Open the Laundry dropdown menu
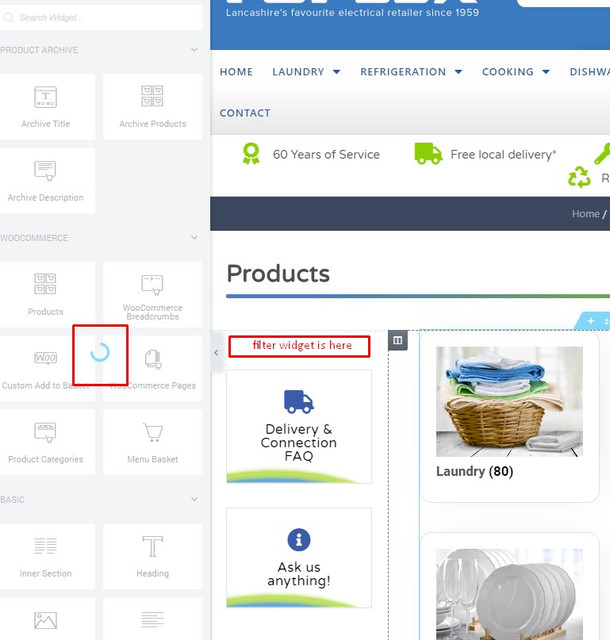Screen dimensions: 610x640 (306, 72)
